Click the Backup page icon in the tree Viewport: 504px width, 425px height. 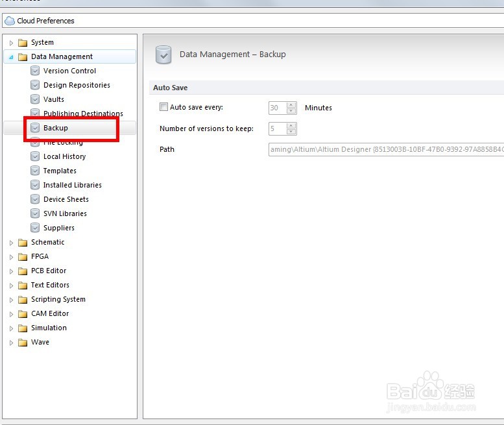pos(35,128)
